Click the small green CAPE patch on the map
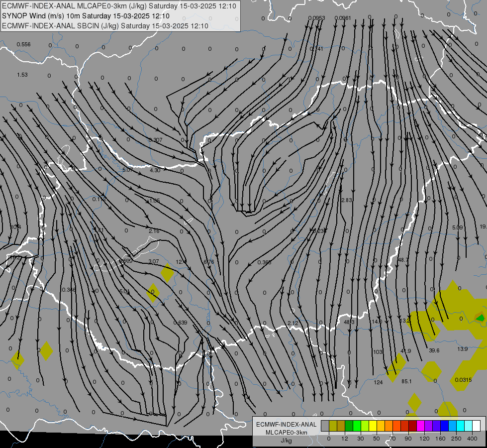The image size is (487, 448). click(480, 318)
